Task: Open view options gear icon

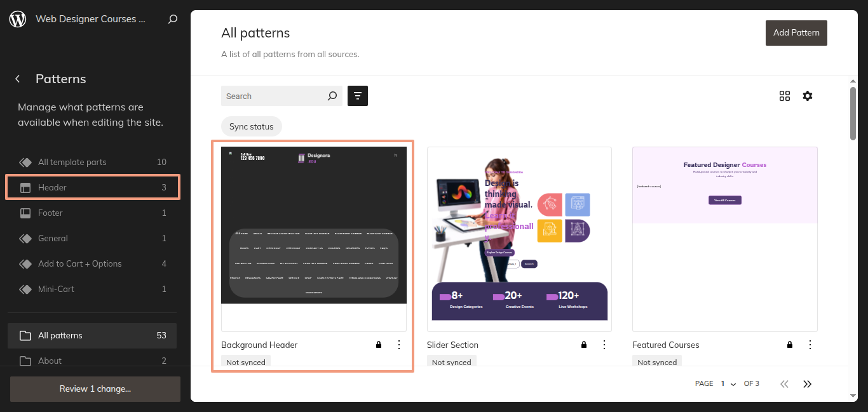Action: point(808,96)
